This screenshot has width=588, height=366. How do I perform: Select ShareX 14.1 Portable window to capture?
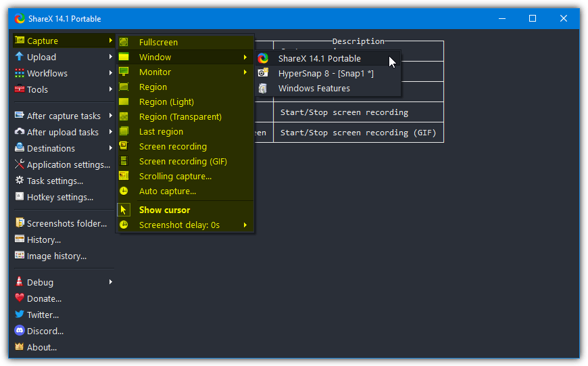pyautogui.click(x=328, y=59)
